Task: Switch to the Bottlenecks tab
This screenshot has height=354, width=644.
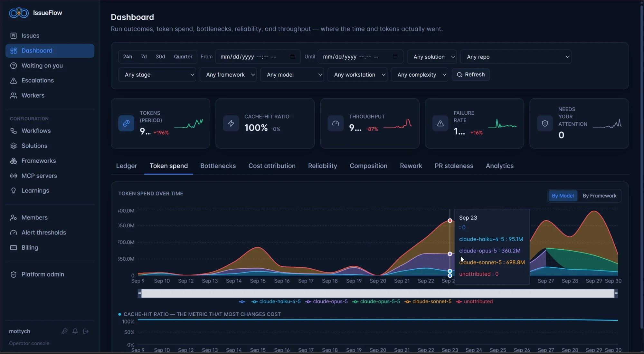Action: pos(218,166)
